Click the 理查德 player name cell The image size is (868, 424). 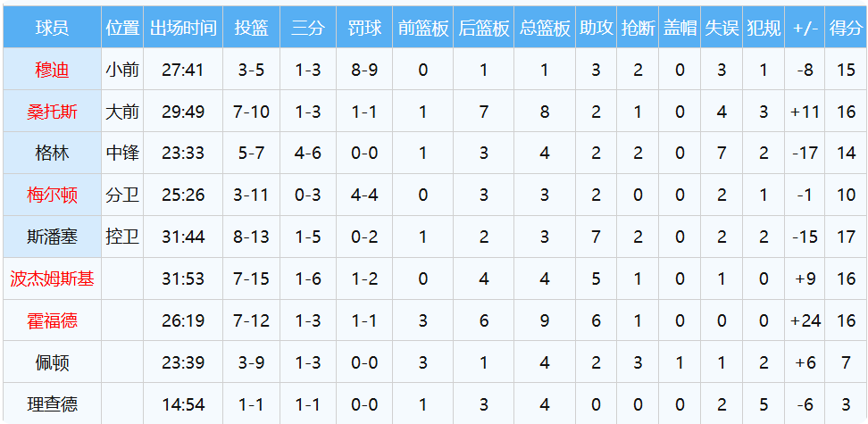pos(52,404)
